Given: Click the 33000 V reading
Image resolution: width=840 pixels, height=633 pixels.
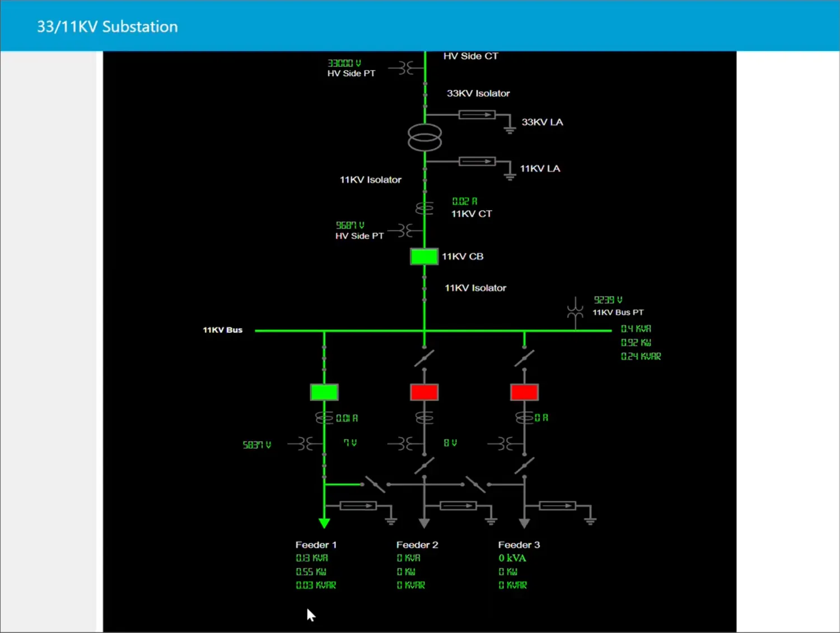Looking at the screenshot, I should tap(344, 63).
